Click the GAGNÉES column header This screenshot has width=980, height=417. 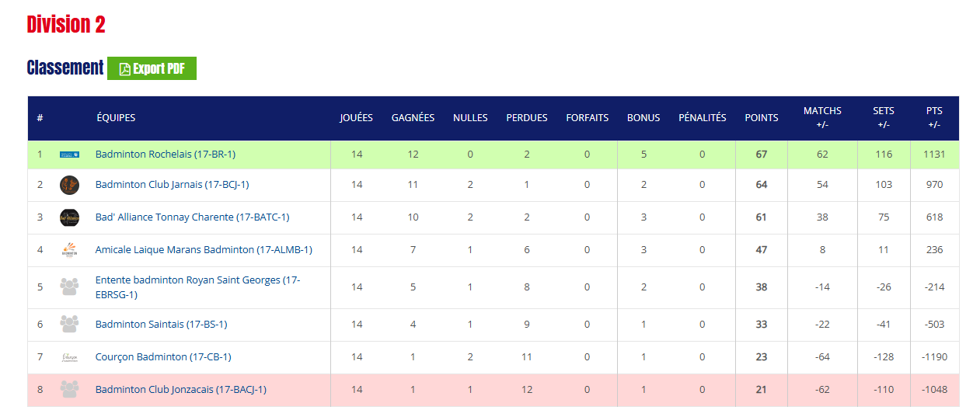[413, 118]
